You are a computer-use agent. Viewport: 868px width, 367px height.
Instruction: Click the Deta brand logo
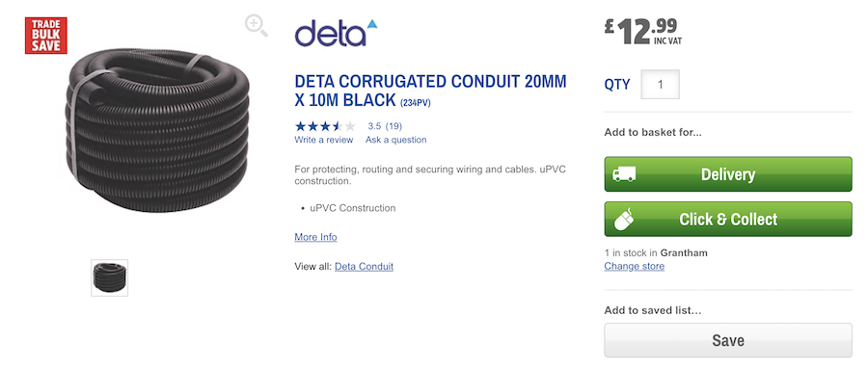click(x=336, y=33)
